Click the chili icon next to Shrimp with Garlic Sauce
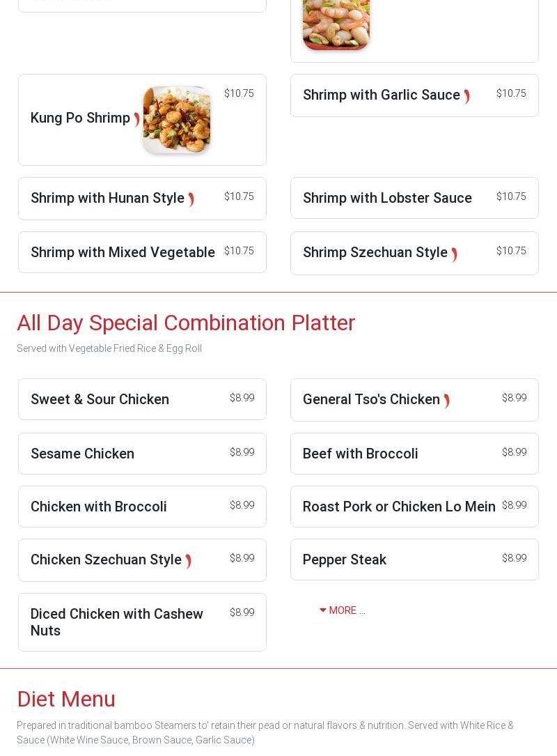 coord(466,97)
